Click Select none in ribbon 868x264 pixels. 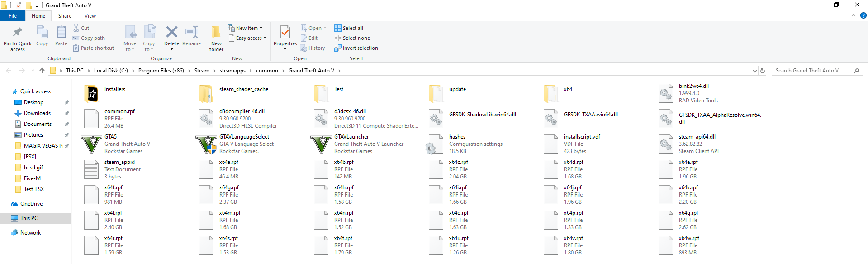(x=352, y=38)
